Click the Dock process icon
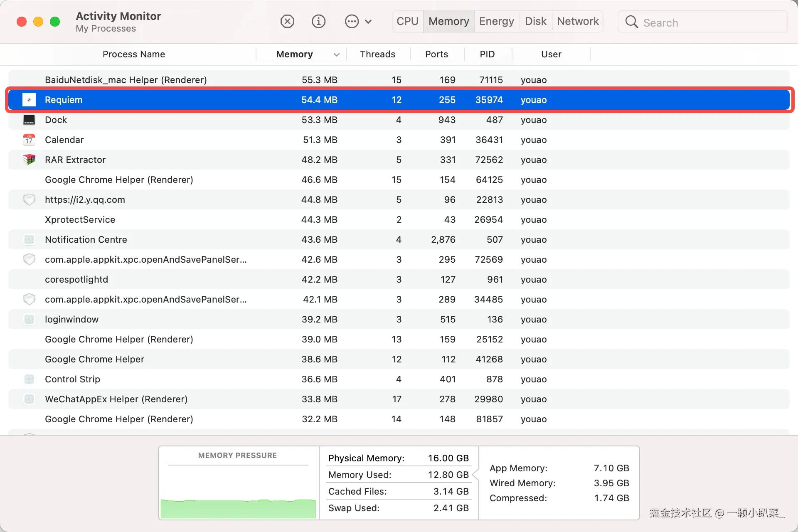This screenshot has height=532, width=798. pyautogui.click(x=29, y=120)
